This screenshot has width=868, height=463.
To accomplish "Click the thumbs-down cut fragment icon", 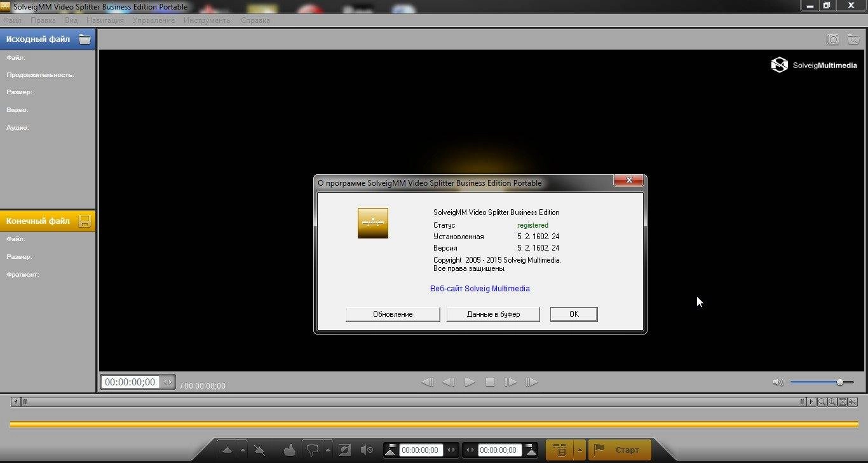I will pos(312,450).
